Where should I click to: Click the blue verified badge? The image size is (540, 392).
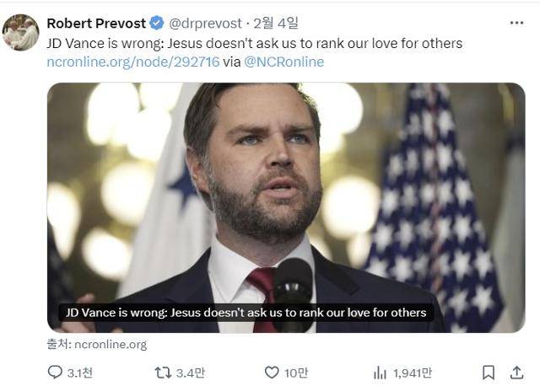[157, 23]
